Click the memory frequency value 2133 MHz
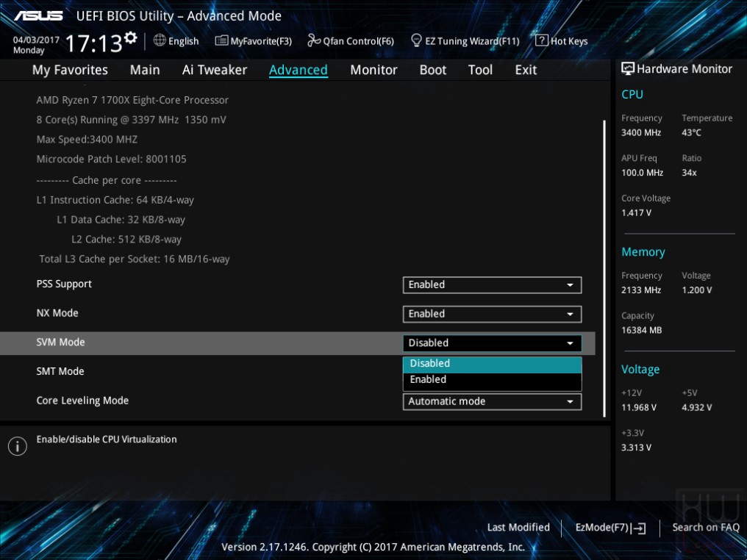This screenshot has width=747, height=560. (641, 290)
